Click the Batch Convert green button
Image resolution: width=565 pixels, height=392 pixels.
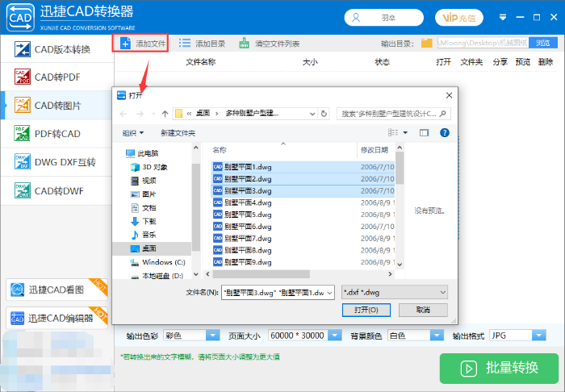click(x=499, y=369)
